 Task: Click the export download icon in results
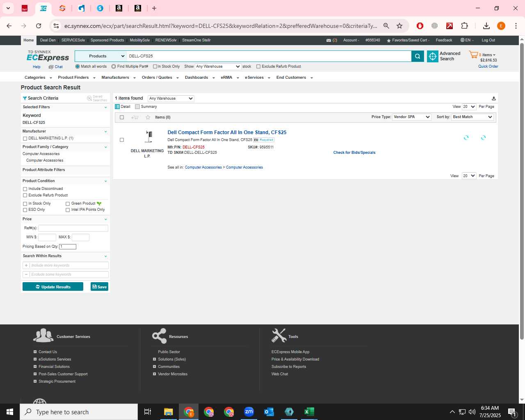[x=494, y=98]
